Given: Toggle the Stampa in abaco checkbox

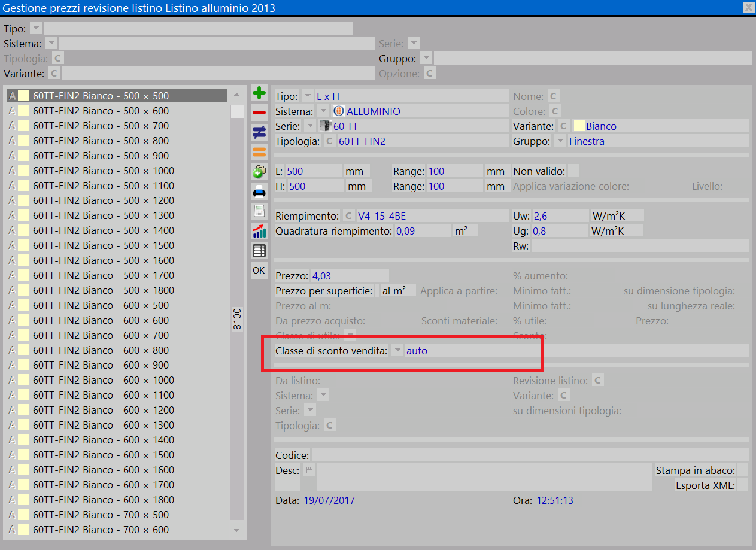Looking at the screenshot, I should click(x=742, y=470).
